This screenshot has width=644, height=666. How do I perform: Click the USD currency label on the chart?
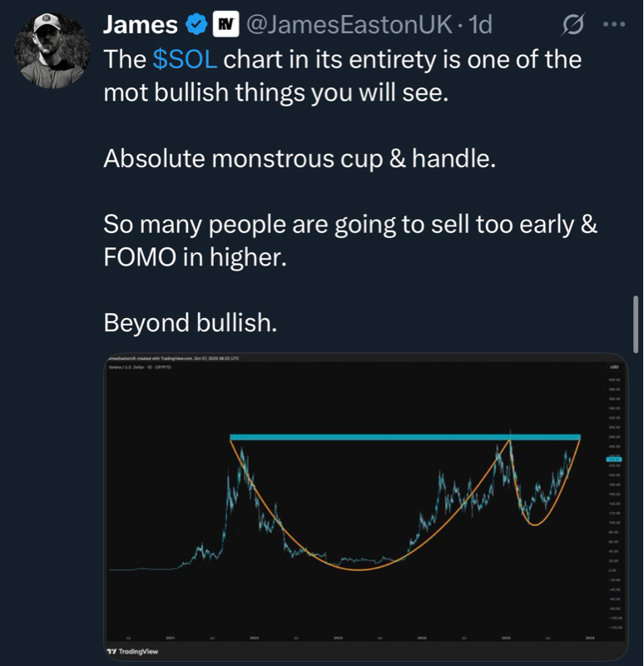point(614,366)
